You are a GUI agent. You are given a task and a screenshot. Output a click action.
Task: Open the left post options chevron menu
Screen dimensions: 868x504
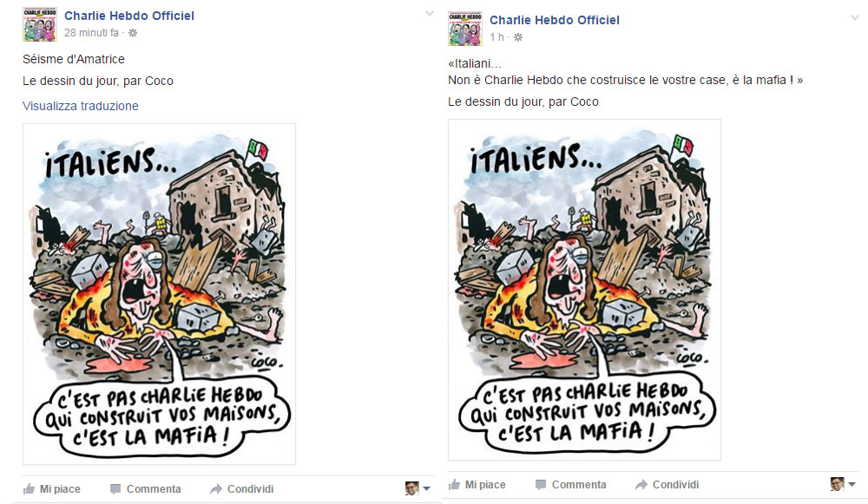pos(430,14)
